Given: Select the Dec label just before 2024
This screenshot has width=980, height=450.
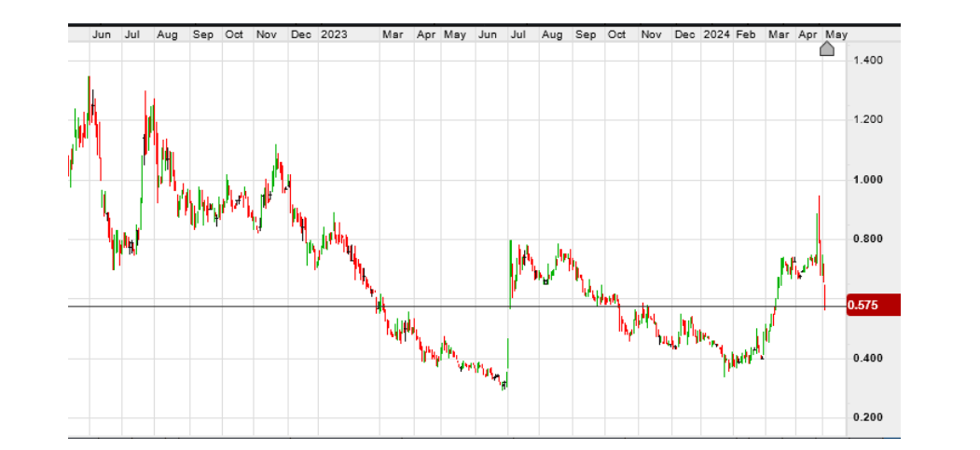Looking at the screenshot, I should 685,35.
